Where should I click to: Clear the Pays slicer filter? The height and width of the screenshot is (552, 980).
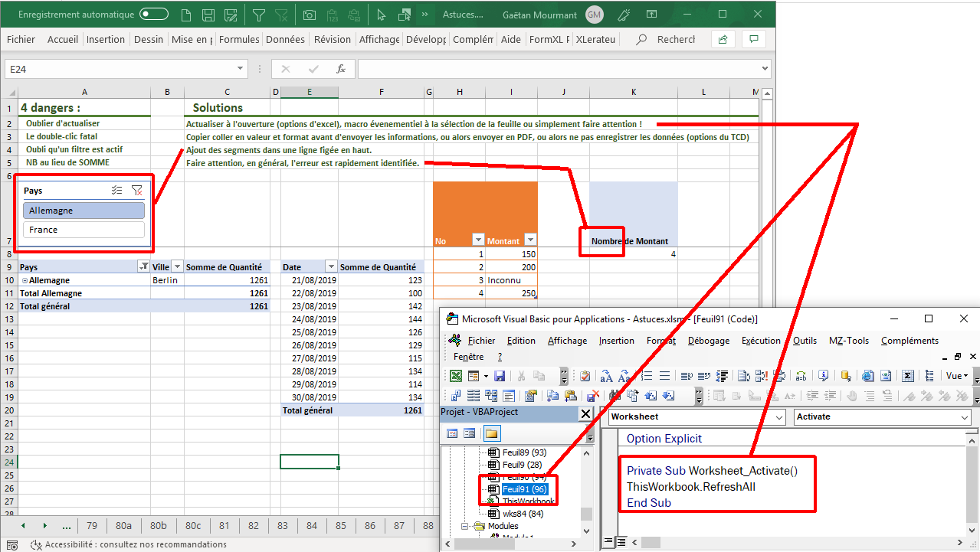point(136,191)
